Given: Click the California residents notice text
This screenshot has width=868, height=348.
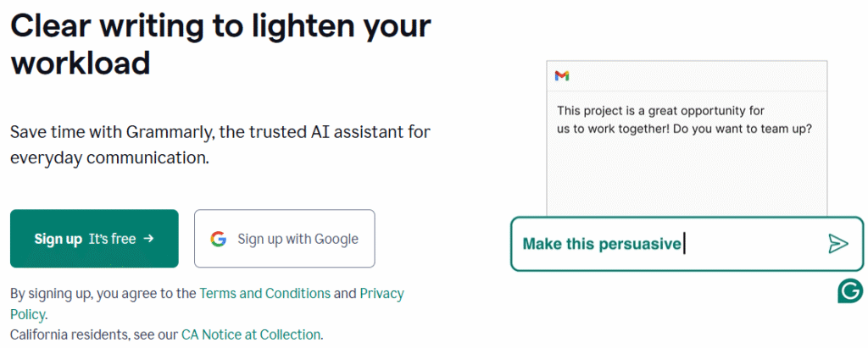Looking at the screenshot, I should coord(167,334).
